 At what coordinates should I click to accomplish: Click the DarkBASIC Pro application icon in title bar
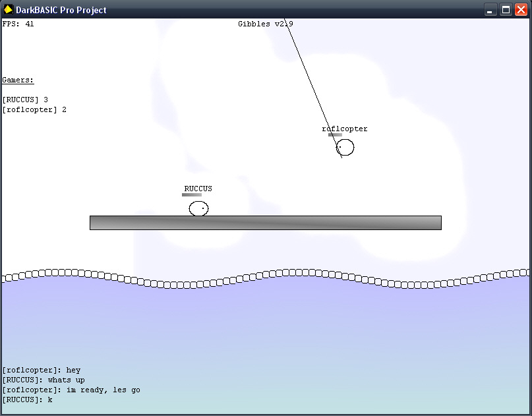[9, 10]
